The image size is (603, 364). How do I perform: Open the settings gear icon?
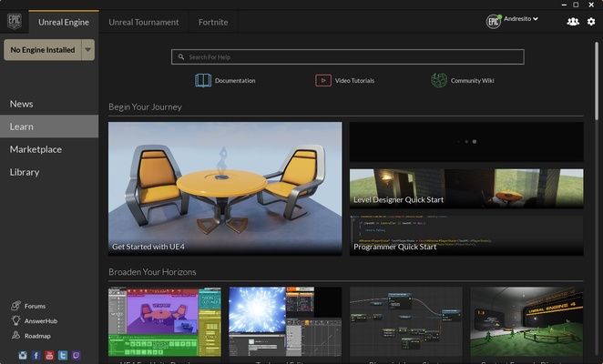coord(591,22)
